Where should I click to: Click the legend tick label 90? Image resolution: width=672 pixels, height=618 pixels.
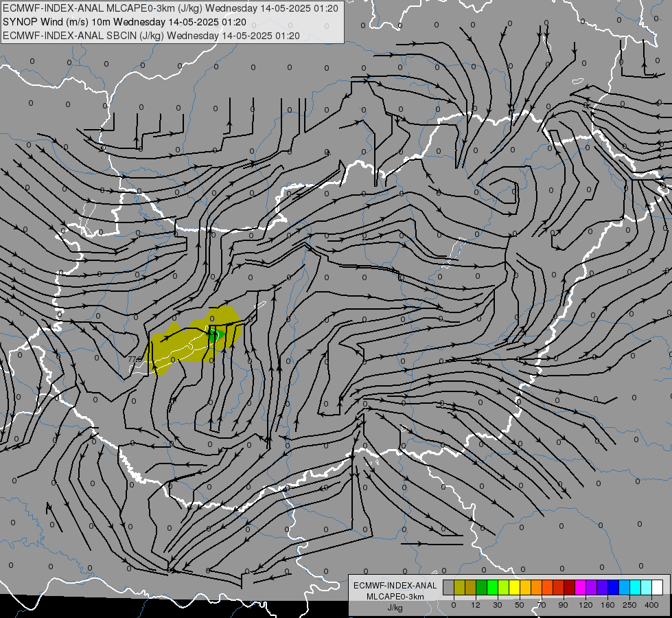[563, 605]
